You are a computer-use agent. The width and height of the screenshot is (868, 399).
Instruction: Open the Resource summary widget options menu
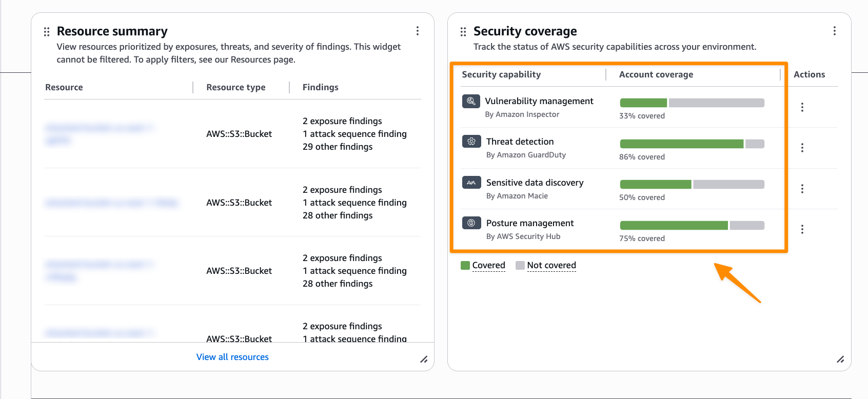click(x=418, y=31)
